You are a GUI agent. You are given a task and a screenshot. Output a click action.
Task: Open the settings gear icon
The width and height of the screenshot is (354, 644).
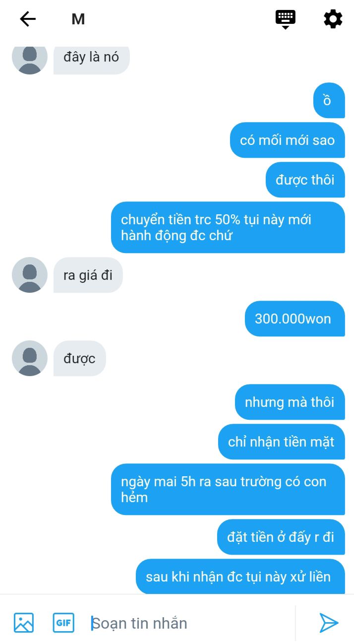pos(333,19)
